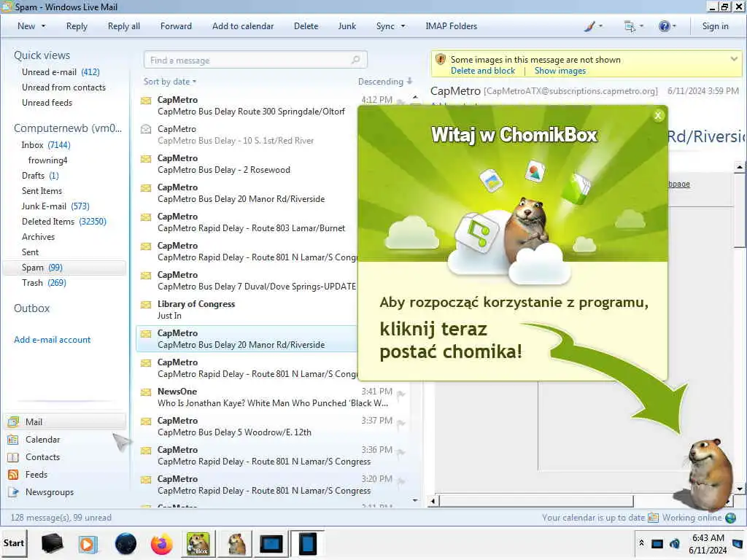Click Add to calendar
The image size is (747, 560).
[x=243, y=26]
